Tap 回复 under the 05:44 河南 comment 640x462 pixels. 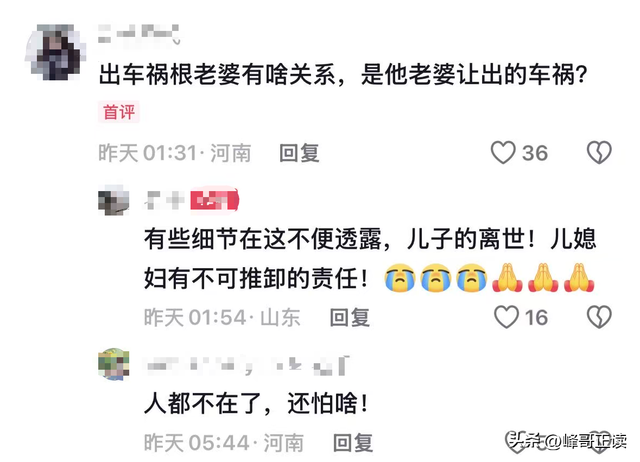[x=353, y=443]
